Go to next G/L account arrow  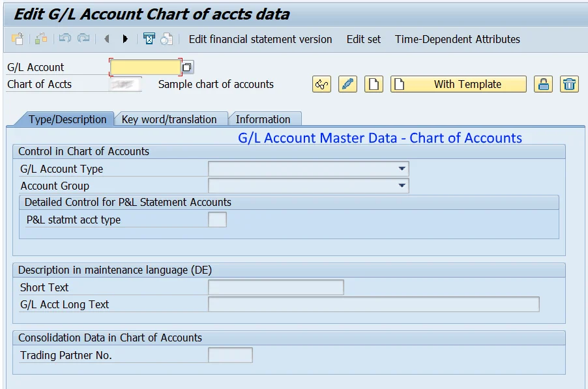click(125, 38)
